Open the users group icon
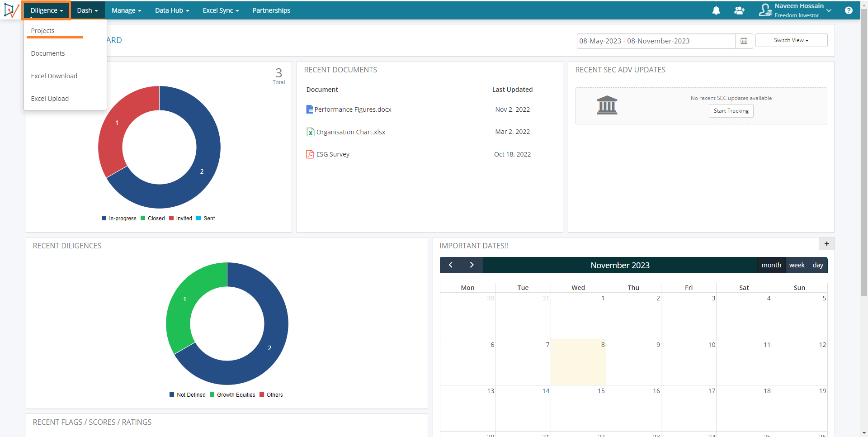The height and width of the screenshot is (437, 868). (740, 10)
